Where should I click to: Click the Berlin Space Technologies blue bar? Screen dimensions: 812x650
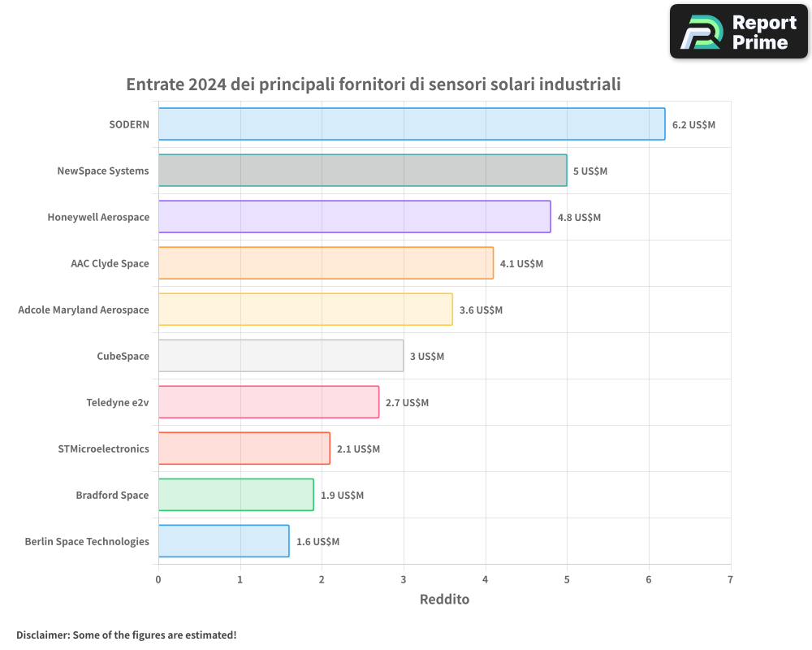pyautogui.click(x=223, y=541)
